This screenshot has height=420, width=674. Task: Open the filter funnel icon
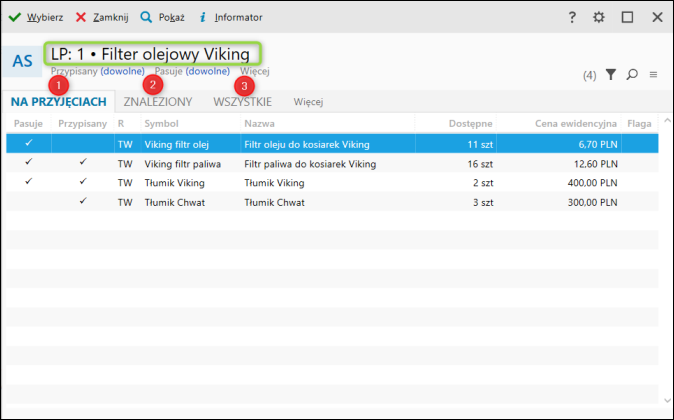point(611,75)
